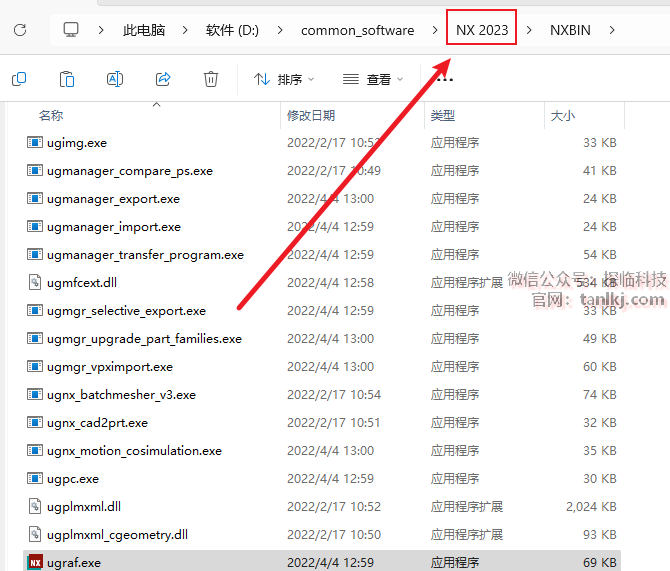The image size is (670, 571).
Task: Click the computer icon in address bar
Action: [71, 30]
